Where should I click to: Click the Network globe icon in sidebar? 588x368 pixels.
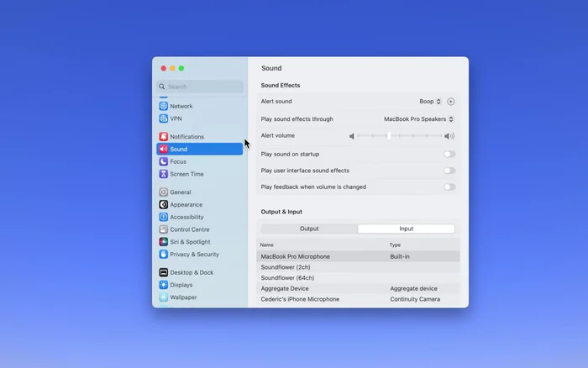(164, 106)
